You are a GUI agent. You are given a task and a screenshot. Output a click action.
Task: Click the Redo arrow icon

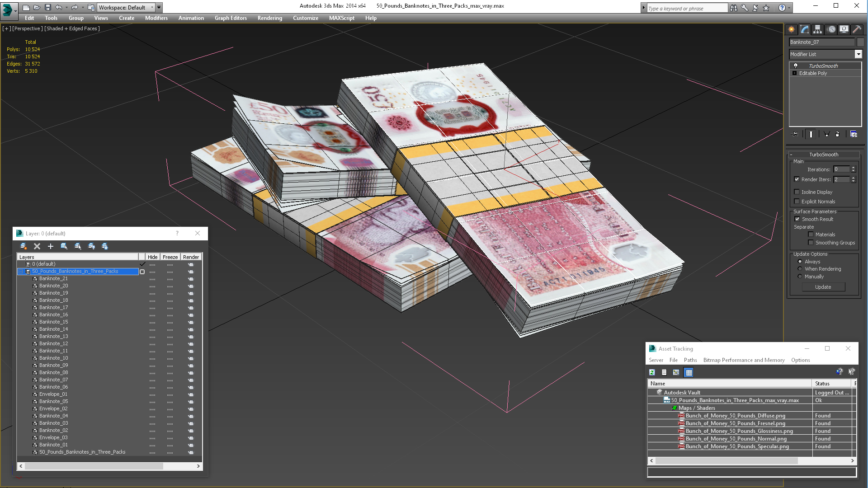pos(75,7)
